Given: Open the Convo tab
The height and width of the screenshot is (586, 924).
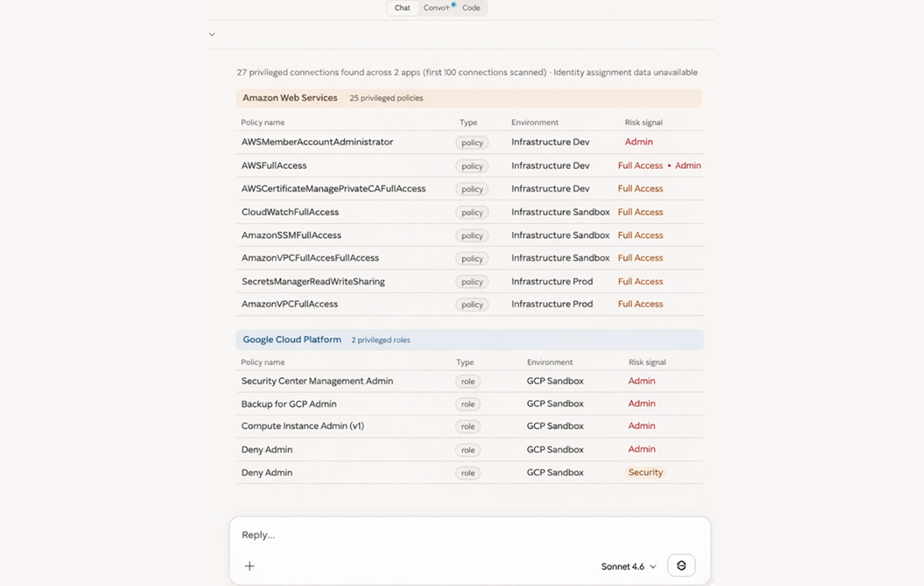Looking at the screenshot, I should [x=437, y=8].
